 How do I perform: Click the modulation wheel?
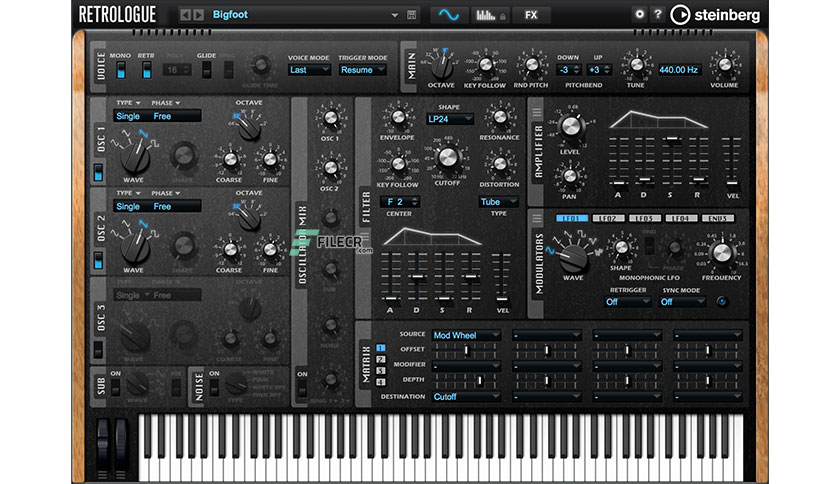pyautogui.click(x=121, y=443)
